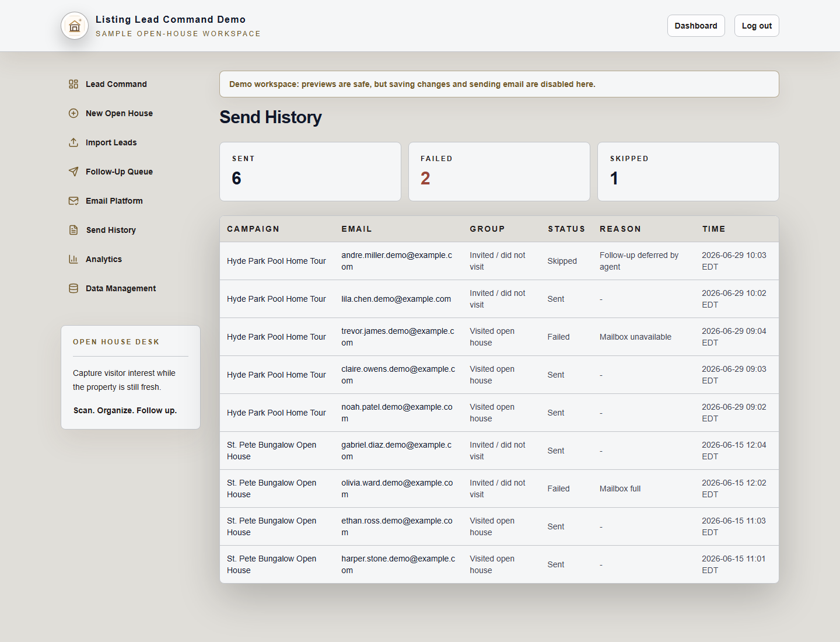Click timestamp 2026-06-15 11:01 EDT
The height and width of the screenshot is (642, 840).
(734, 564)
